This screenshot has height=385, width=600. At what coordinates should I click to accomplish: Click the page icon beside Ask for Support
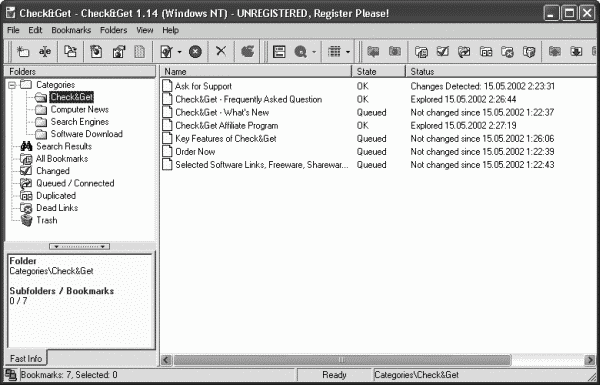tap(167, 86)
